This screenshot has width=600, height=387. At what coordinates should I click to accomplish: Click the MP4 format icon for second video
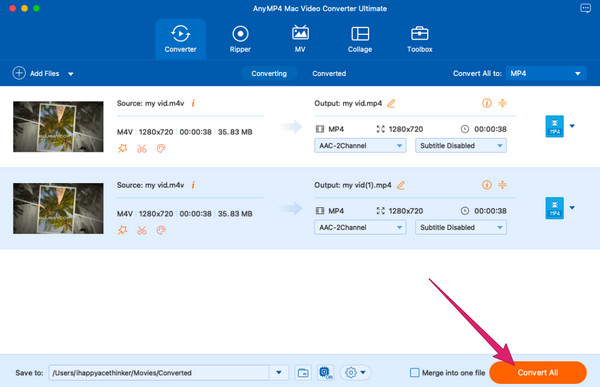tap(554, 208)
